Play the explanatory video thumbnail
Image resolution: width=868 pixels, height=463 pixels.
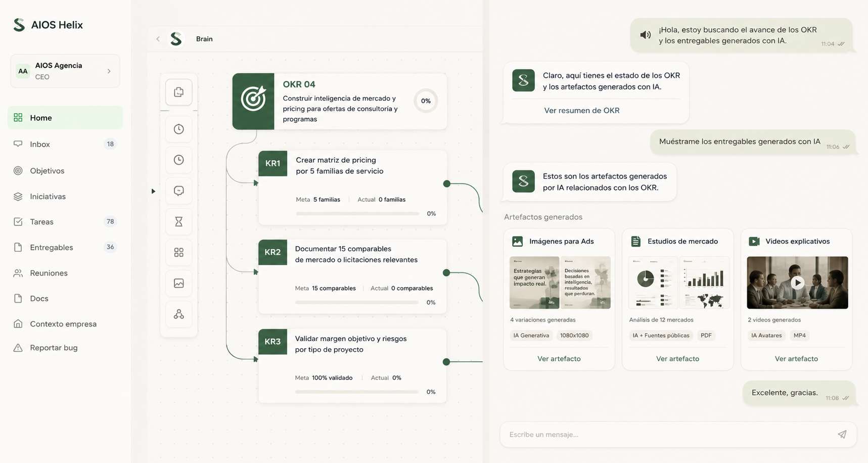coord(797,283)
